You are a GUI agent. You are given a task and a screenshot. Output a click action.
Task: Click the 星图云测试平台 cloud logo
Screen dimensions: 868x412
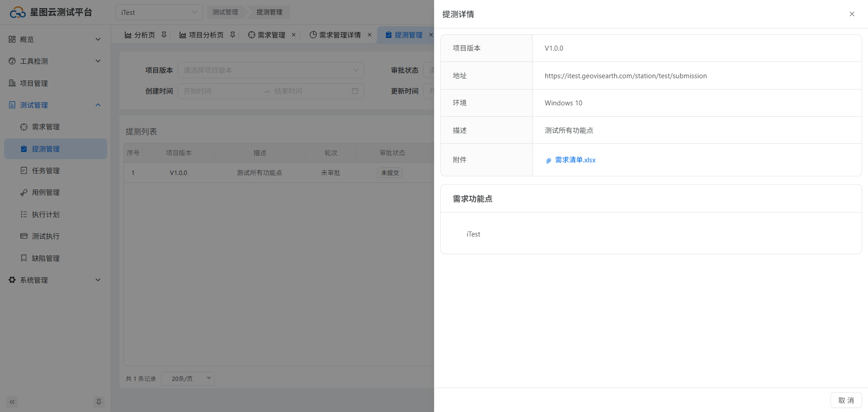[18, 13]
